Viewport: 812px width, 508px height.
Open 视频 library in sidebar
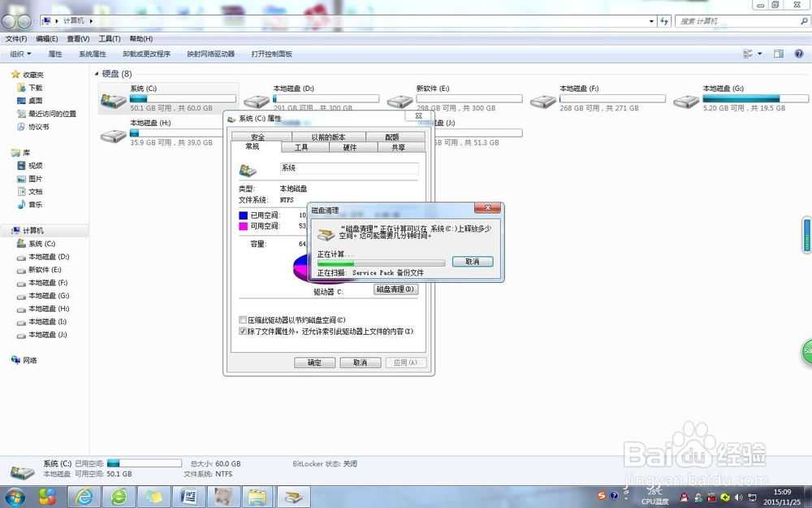tap(29, 165)
